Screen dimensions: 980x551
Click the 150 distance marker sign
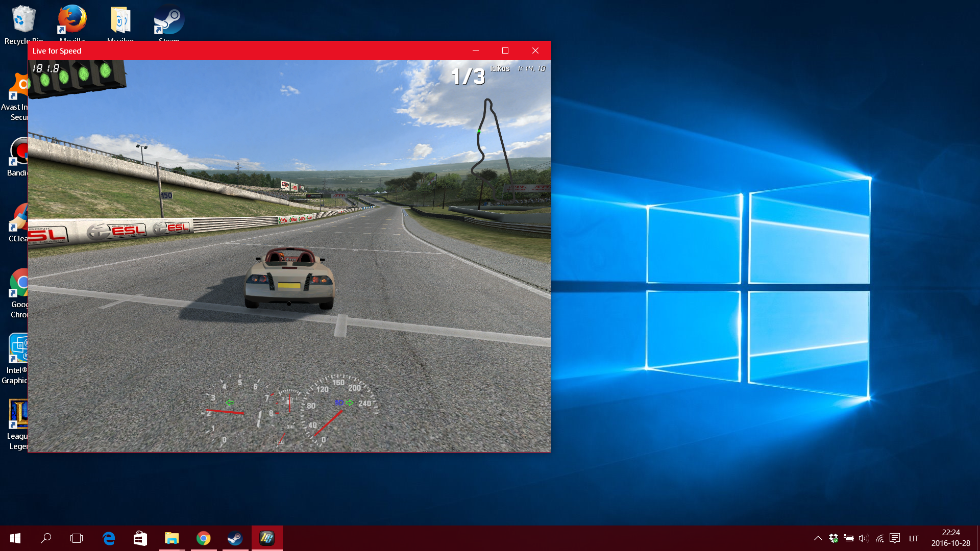(166, 195)
